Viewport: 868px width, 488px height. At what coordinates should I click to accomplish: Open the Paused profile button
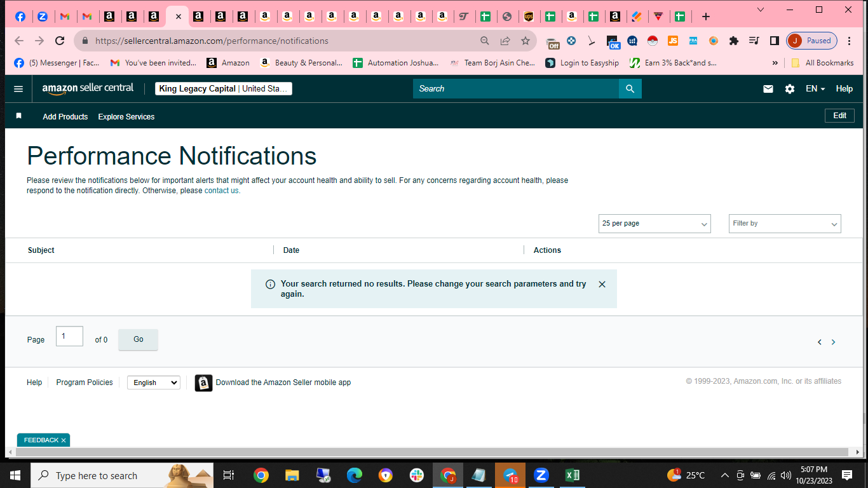click(x=811, y=41)
